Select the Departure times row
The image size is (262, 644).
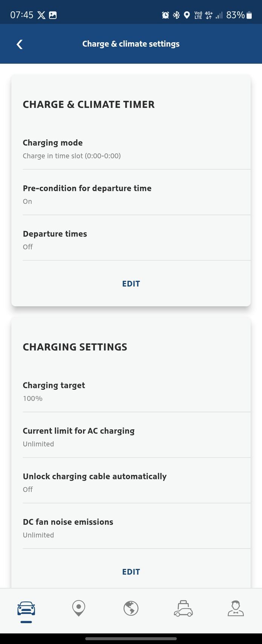click(131, 240)
